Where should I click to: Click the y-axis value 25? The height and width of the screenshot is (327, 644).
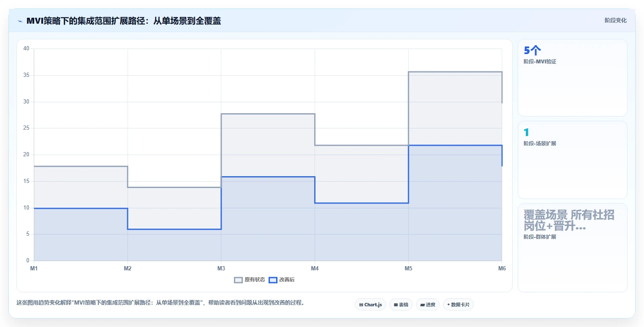click(26, 128)
